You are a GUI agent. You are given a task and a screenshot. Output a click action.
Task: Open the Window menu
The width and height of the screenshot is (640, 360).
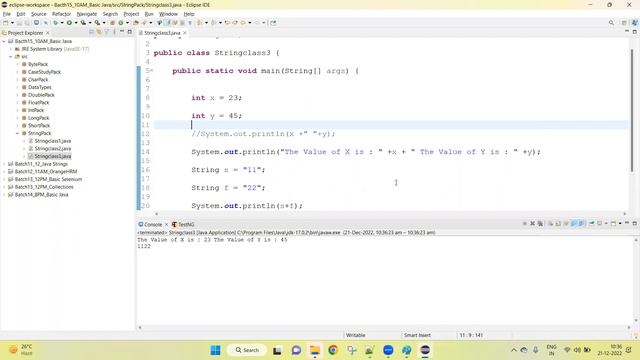pyautogui.click(x=168, y=14)
